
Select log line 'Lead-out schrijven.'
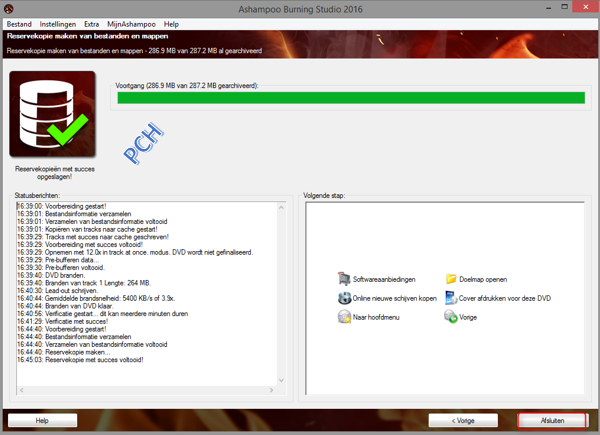[58, 290]
